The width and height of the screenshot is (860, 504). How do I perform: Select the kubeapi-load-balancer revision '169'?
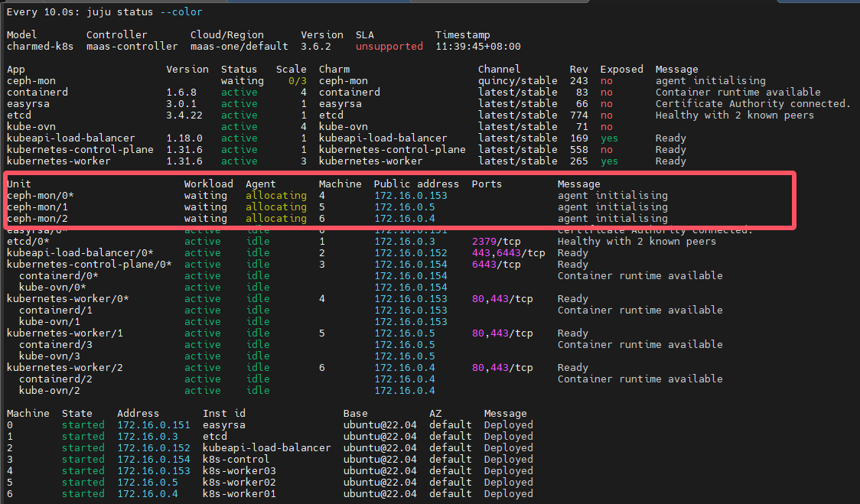click(x=578, y=138)
